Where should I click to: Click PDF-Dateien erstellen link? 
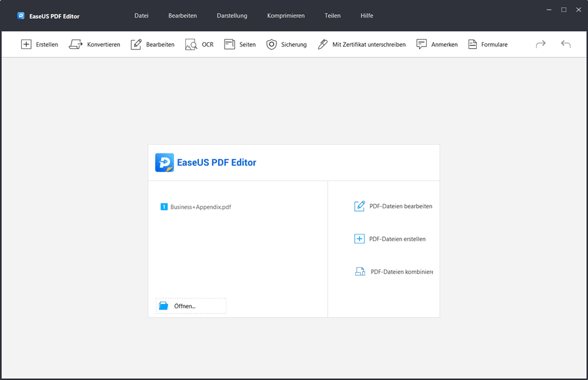tap(397, 239)
